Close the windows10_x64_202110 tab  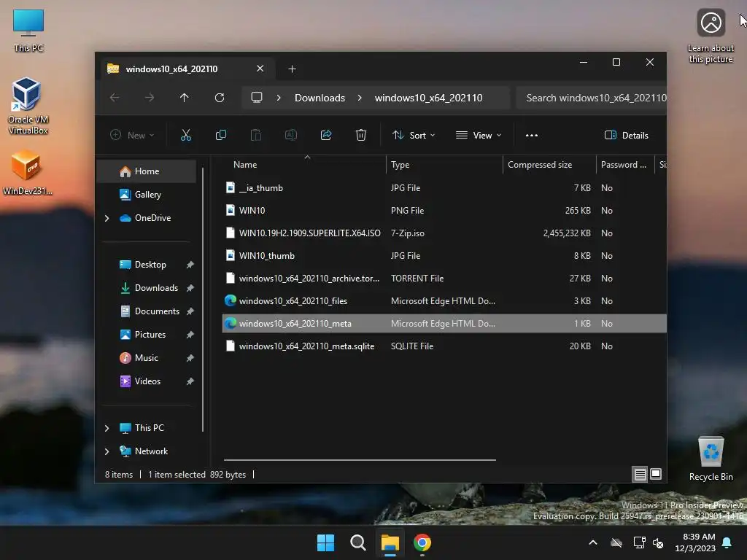pos(260,69)
